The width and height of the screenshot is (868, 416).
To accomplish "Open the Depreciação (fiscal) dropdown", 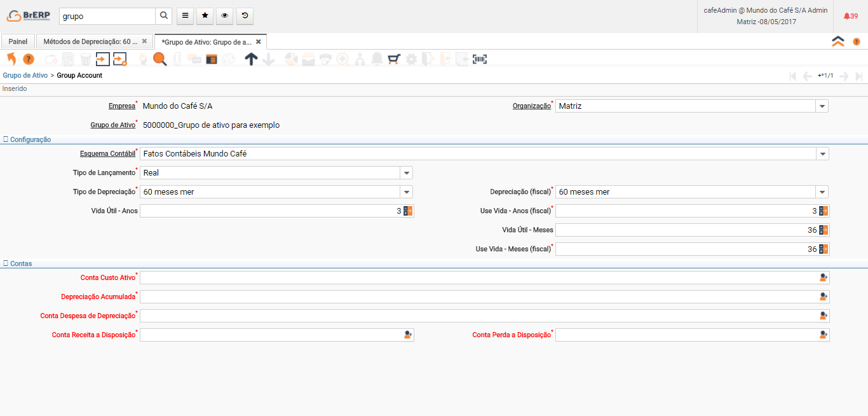I will (x=822, y=192).
